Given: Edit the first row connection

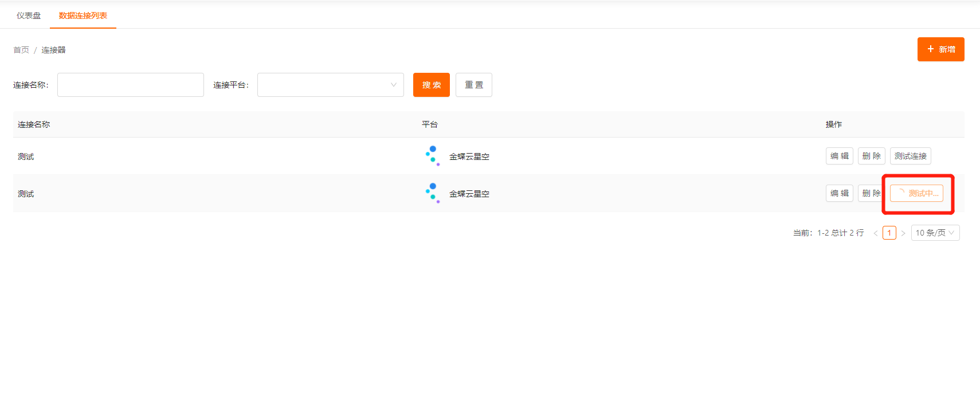Looking at the screenshot, I should click(839, 156).
